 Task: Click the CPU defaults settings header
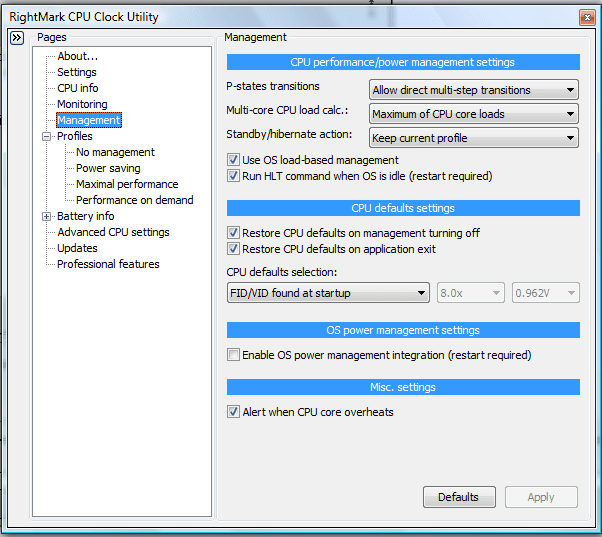point(403,208)
